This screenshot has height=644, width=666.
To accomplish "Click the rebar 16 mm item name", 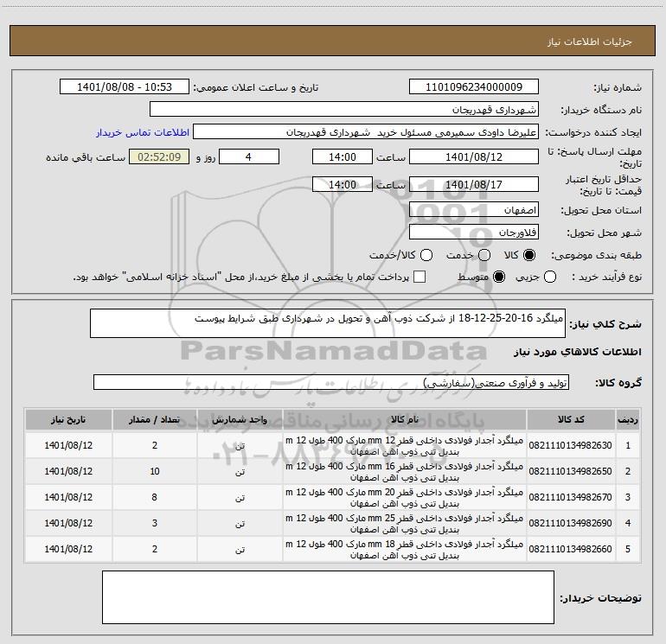I will (405, 471).
